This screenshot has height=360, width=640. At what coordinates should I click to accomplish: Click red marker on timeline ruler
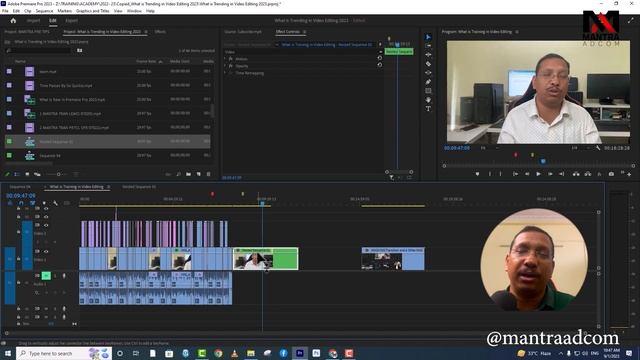pyautogui.click(x=212, y=194)
